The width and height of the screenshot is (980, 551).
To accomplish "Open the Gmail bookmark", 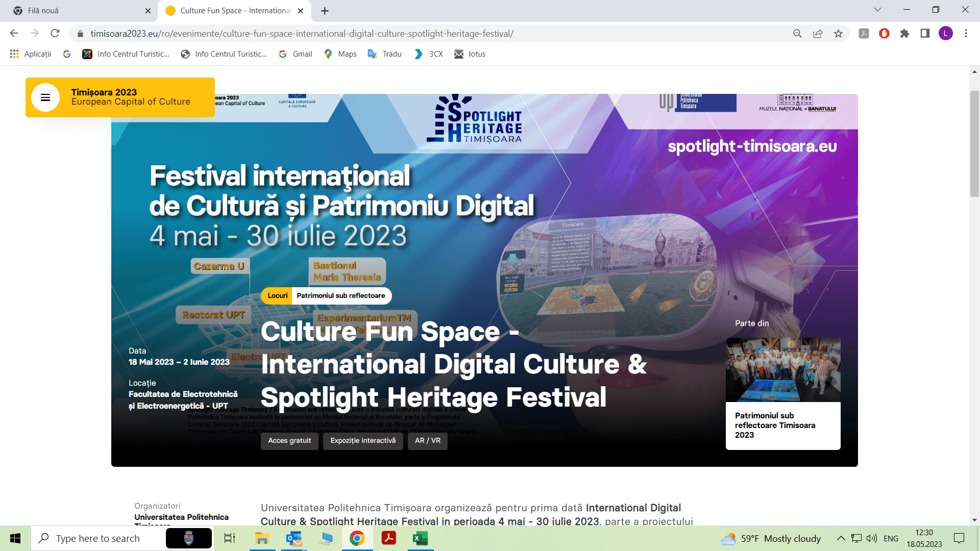I will [296, 54].
